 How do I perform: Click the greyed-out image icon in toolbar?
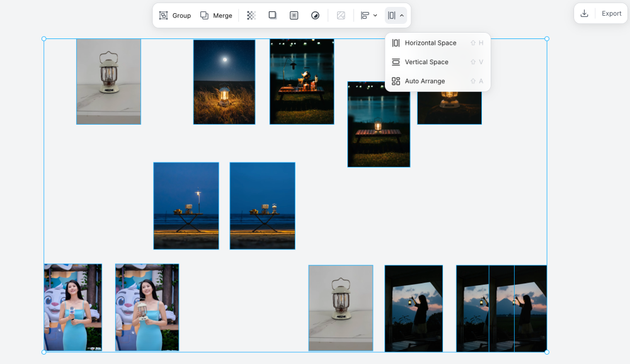pyautogui.click(x=341, y=15)
